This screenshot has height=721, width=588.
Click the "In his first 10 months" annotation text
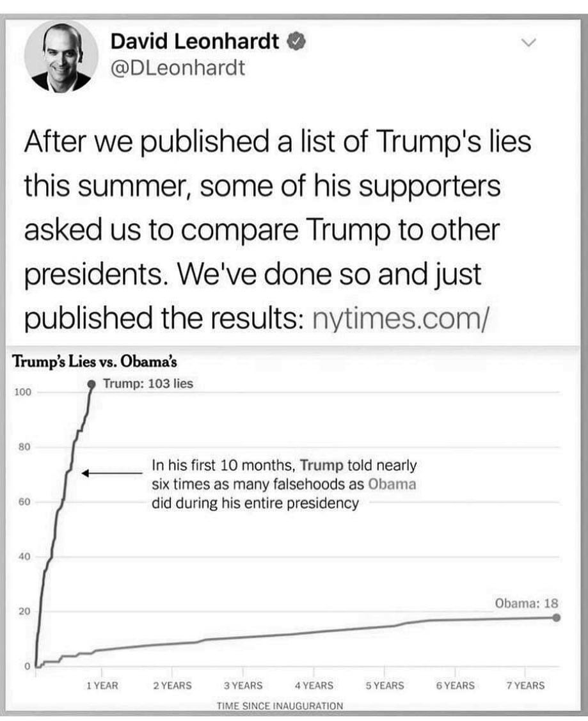[x=283, y=484]
